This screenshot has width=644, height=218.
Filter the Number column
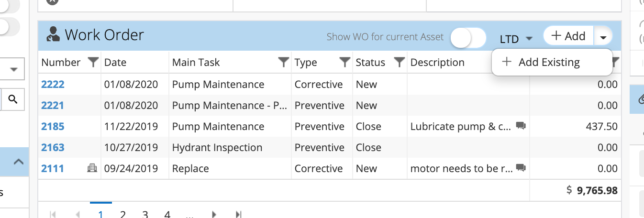pos(94,62)
